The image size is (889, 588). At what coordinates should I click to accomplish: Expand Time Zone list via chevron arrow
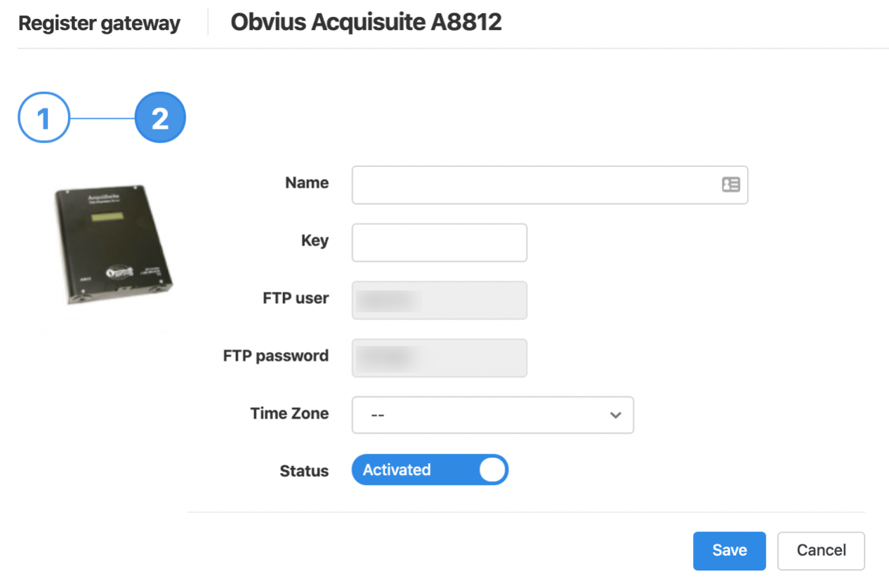coord(616,415)
